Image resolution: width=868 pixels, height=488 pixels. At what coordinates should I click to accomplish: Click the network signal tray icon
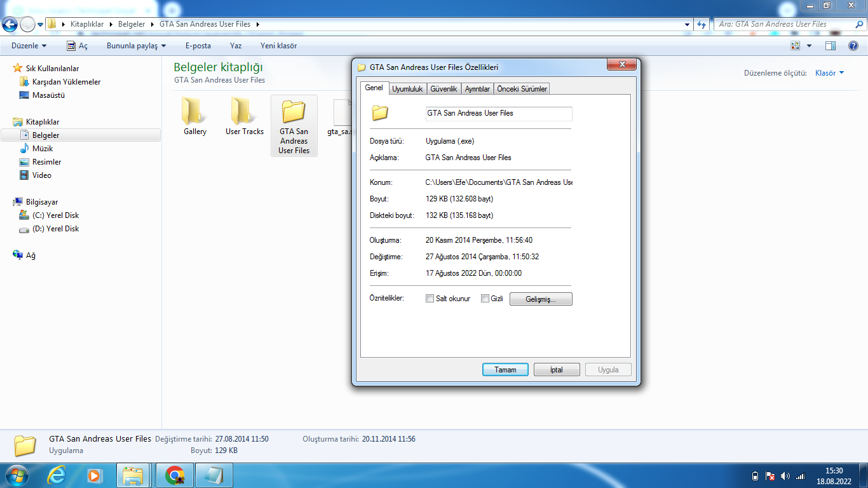click(x=801, y=476)
